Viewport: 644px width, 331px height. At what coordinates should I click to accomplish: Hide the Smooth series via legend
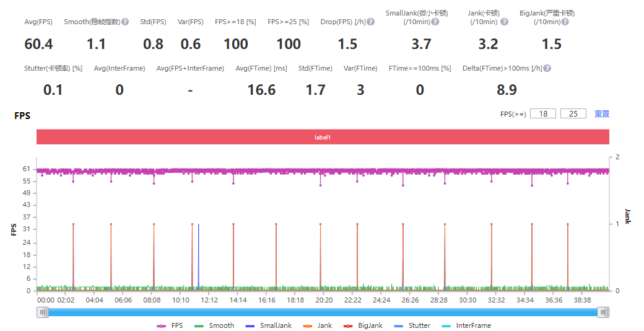pos(214,325)
